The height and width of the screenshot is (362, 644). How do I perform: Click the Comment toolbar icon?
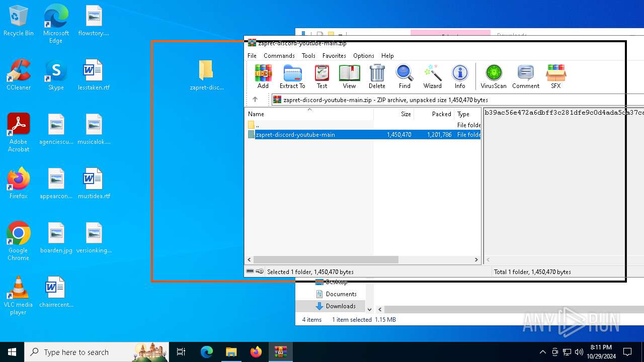526,76
